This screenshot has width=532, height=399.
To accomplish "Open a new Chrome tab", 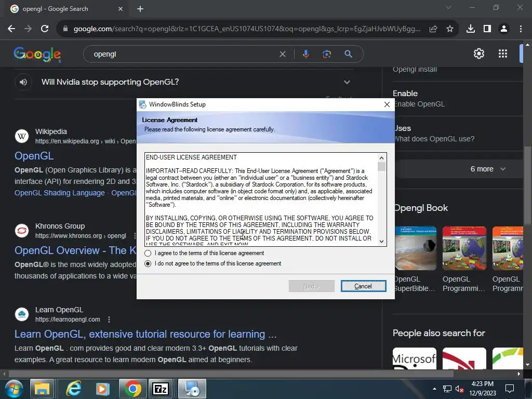I will 140,9.
